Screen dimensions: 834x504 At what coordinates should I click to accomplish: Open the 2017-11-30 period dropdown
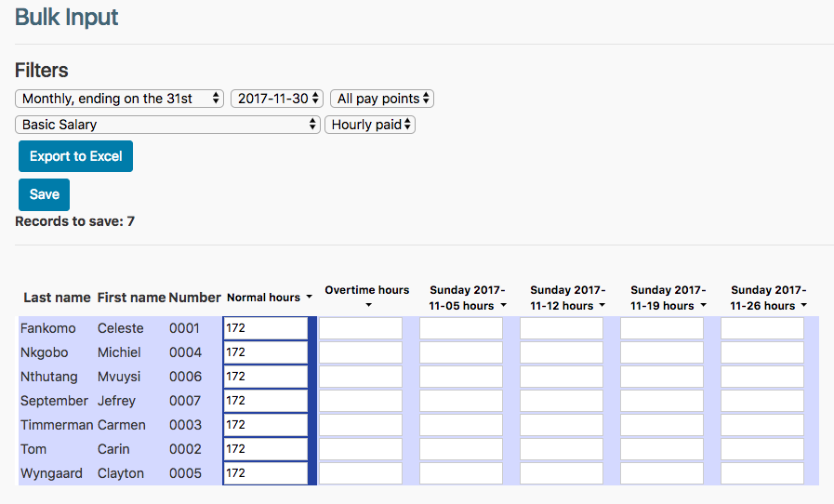click(276, 99)
